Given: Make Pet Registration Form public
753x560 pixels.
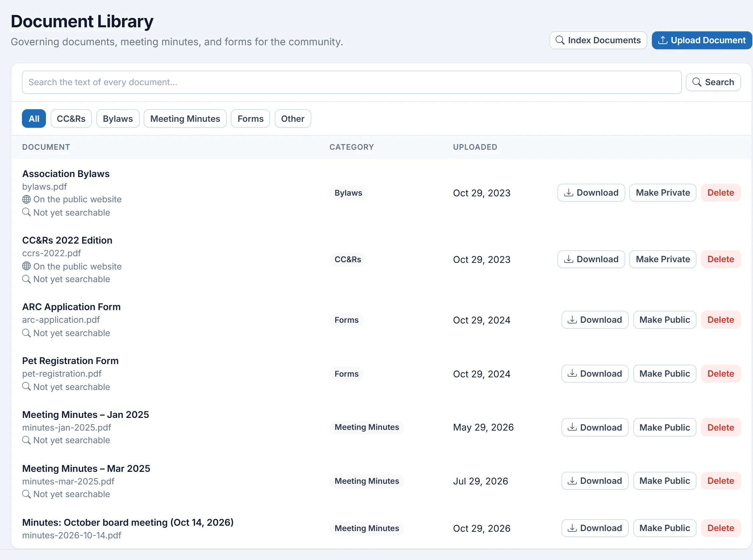Looking at the screenshot, I should 665,374.
